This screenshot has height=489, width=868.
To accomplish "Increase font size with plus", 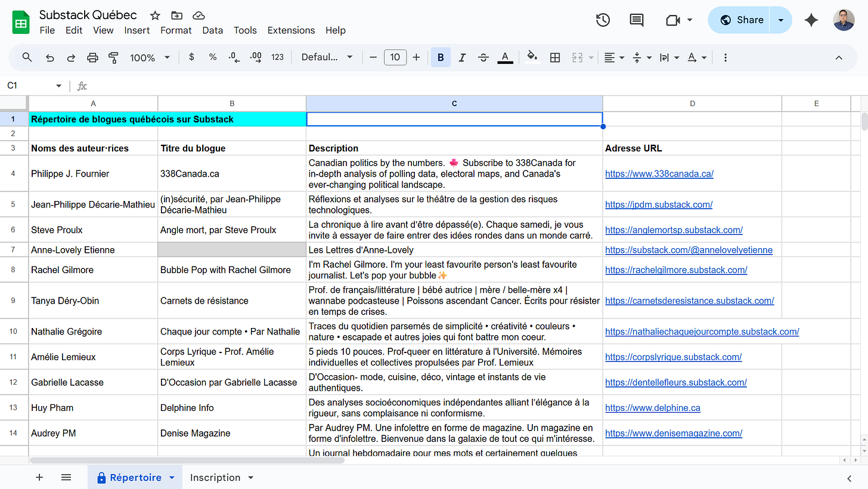I will 416,57.
